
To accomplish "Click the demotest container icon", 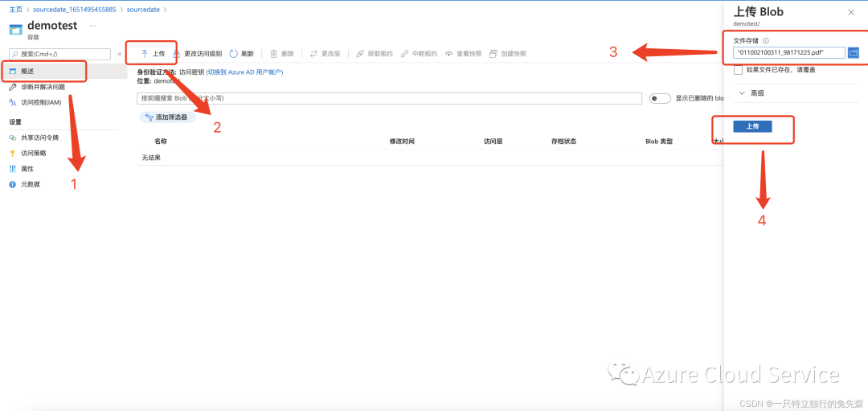I will click(x=17, y=29).
